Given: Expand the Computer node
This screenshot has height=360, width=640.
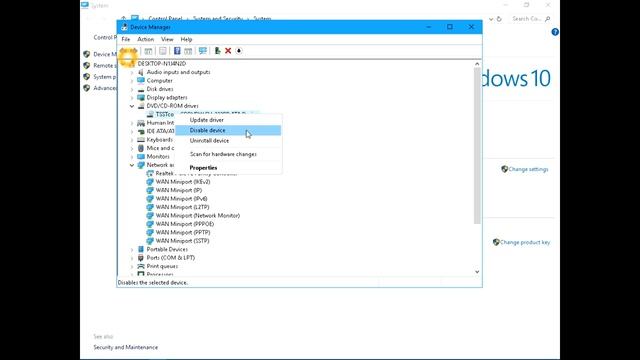Looking at the screenshot, I should click(132, 81).
